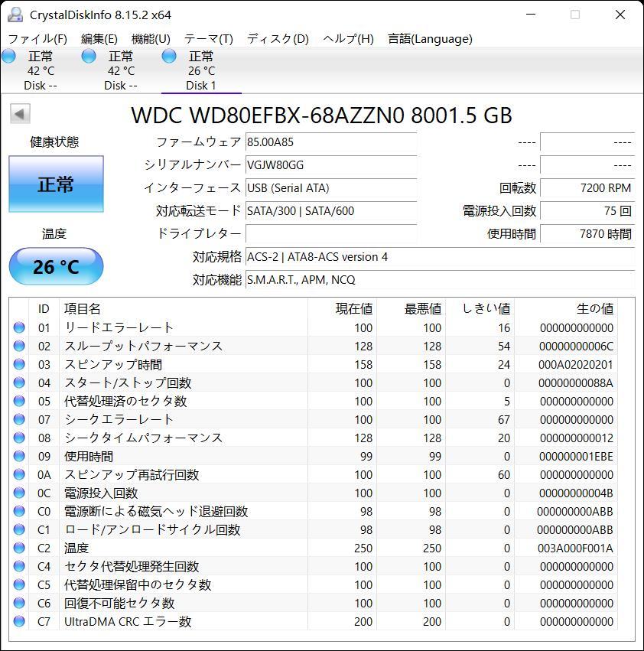Click the status dot for UltraDMA CRC エラー数
644x651 pixels.
point(18,621)
